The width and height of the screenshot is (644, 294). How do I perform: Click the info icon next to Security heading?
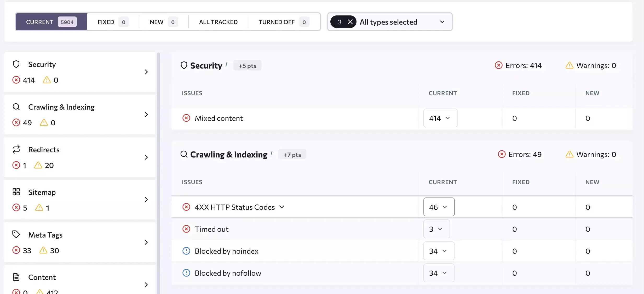(226, 64)
